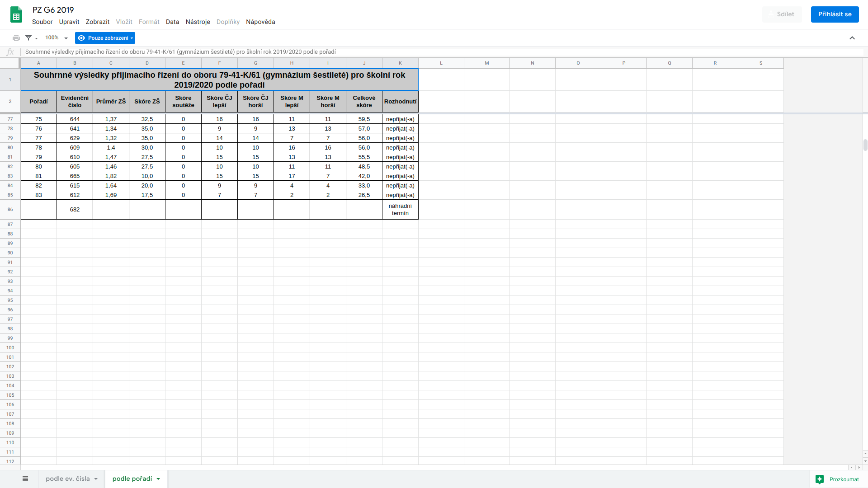Image resolution: width=868 pixels, height=488 pixels.
Task: Switch to the podle ev. čísla sheet tab
Action: (68, 479)
